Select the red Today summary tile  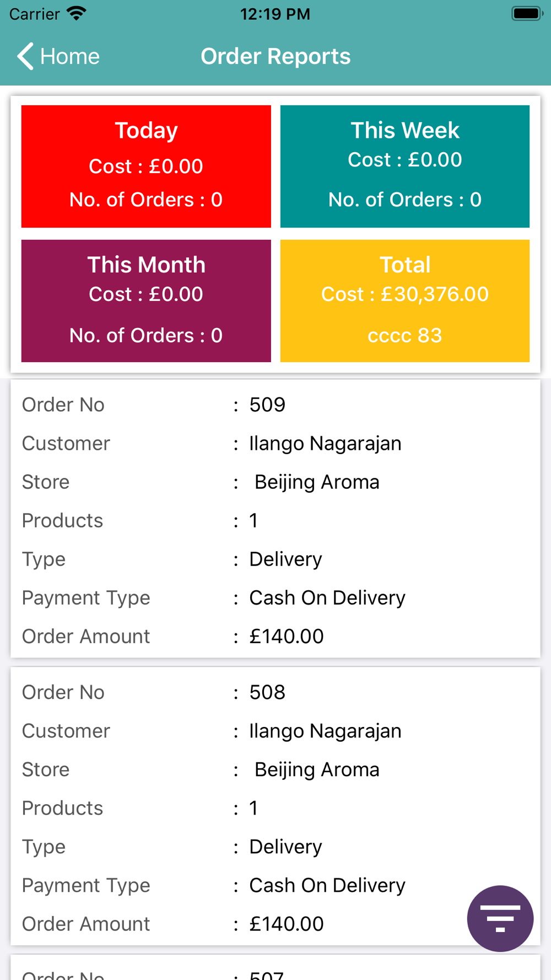tap(146, 166)
